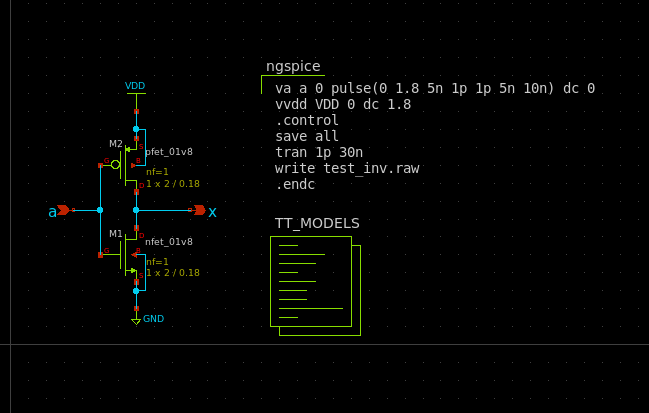Select the TT_MODELS document icon

[315, 286]
